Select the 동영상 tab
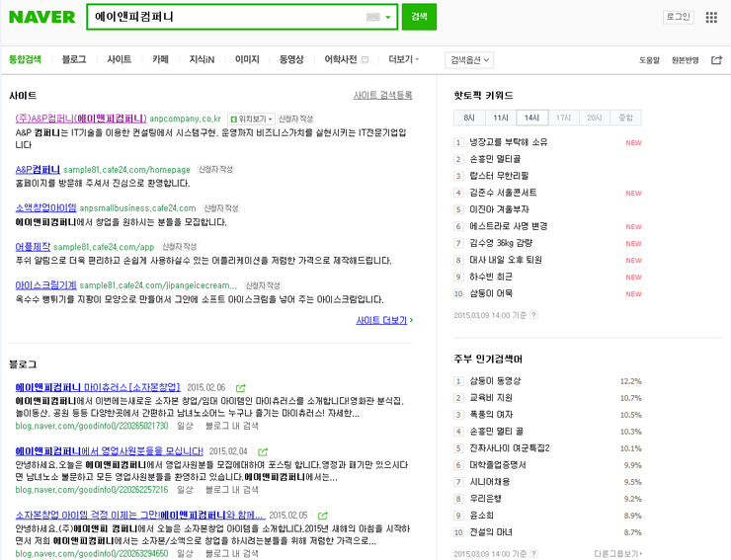Viewport: 731px width, 560px height. pyautogui.click(x=291, y=59)
